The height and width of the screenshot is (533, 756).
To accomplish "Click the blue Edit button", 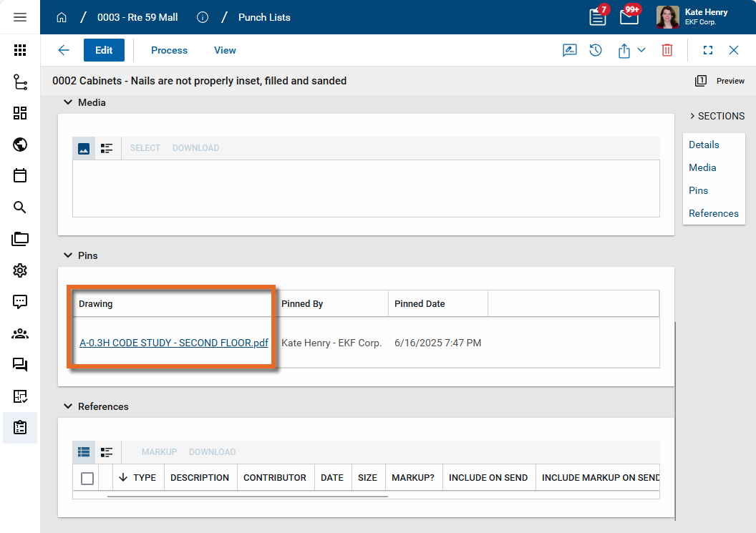I will tap(104, 50).
